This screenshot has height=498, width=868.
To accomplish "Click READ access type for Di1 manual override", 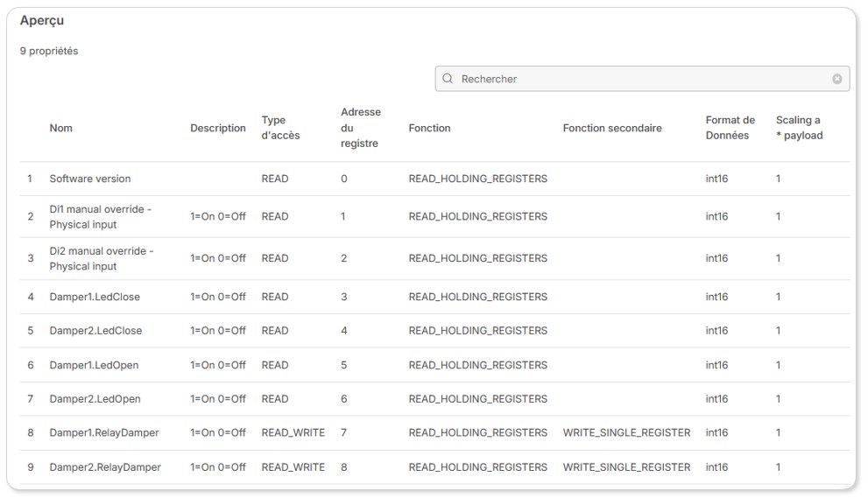I will pos(275,217).
